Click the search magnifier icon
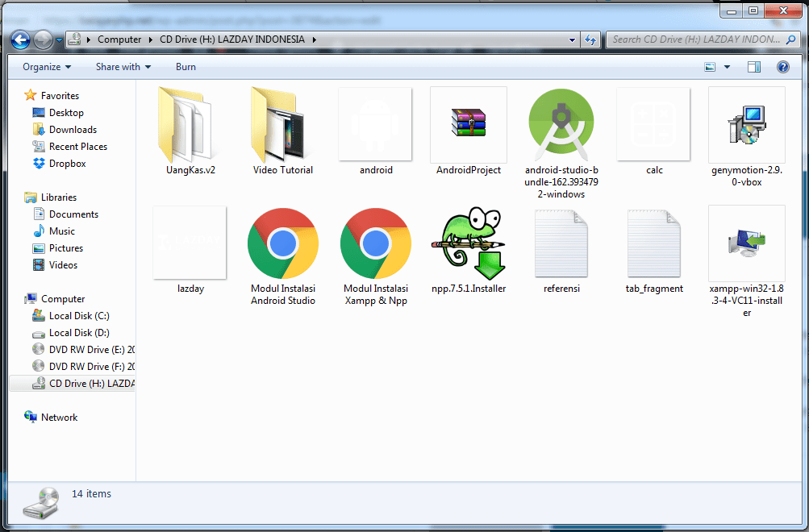Viewport: 809px width, 532px height. pyautogui.click(x=790, y=39)
